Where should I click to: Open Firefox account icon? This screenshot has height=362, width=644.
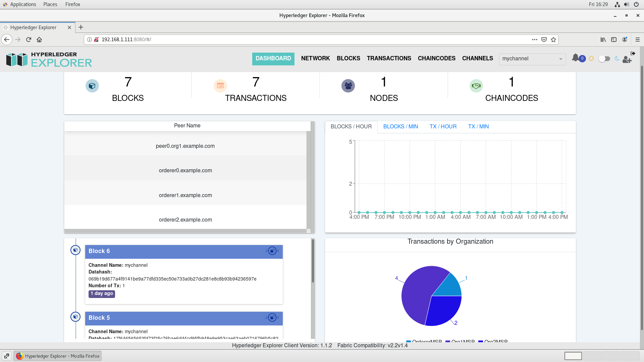coord(625,40)
